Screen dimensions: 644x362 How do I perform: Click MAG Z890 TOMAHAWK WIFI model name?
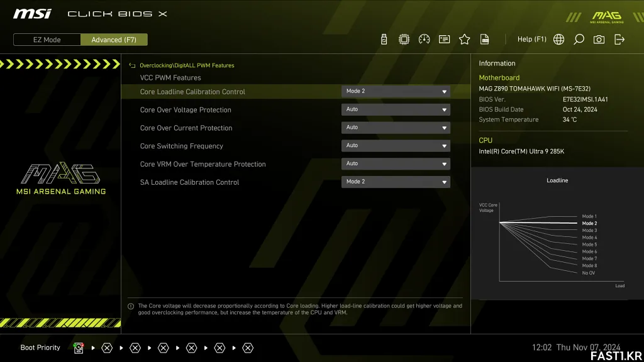tap(535, 89)
